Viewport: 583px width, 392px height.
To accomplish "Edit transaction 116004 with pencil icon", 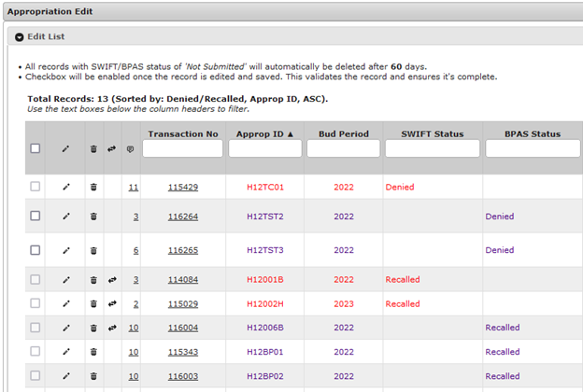I will click(x=65, y=329).
